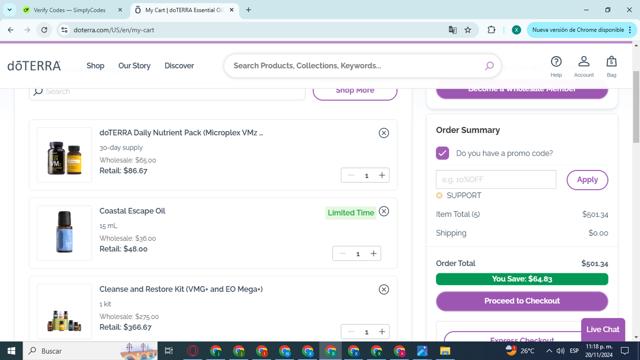Click the address bar URL

(x=114, y=30)
